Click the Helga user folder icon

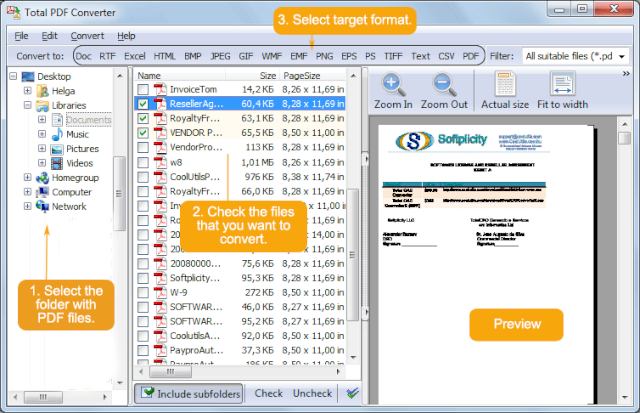point(42,91)
